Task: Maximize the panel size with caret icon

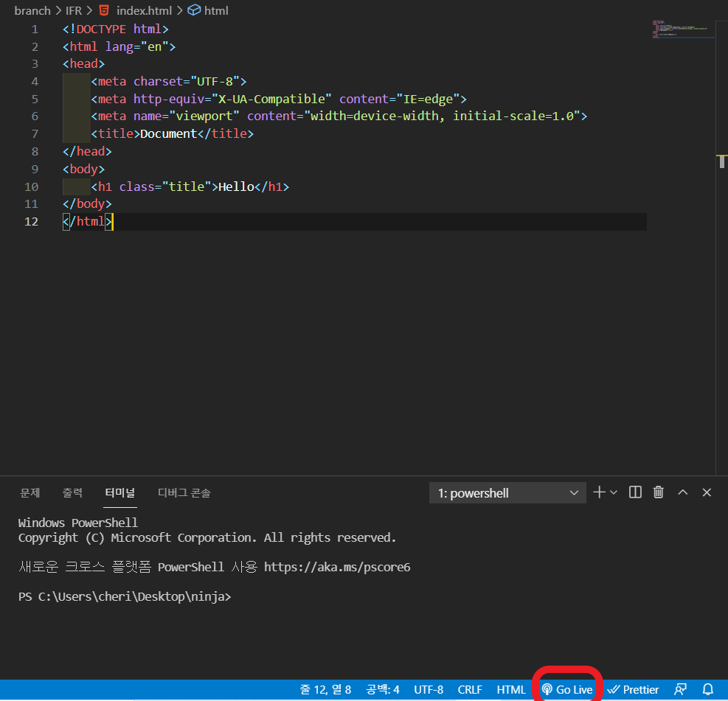Action: click(682, 492)
